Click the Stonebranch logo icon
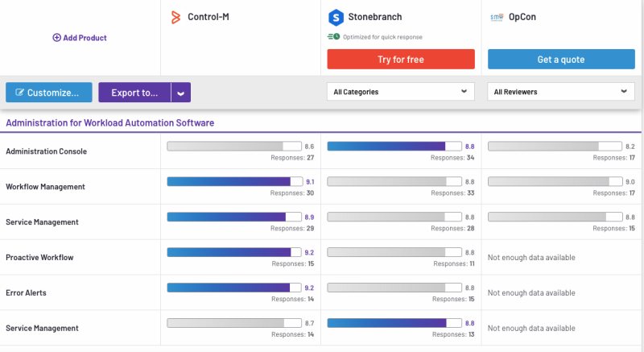The width and height of the screenshot is (644, 352). (x=335, y=17)
